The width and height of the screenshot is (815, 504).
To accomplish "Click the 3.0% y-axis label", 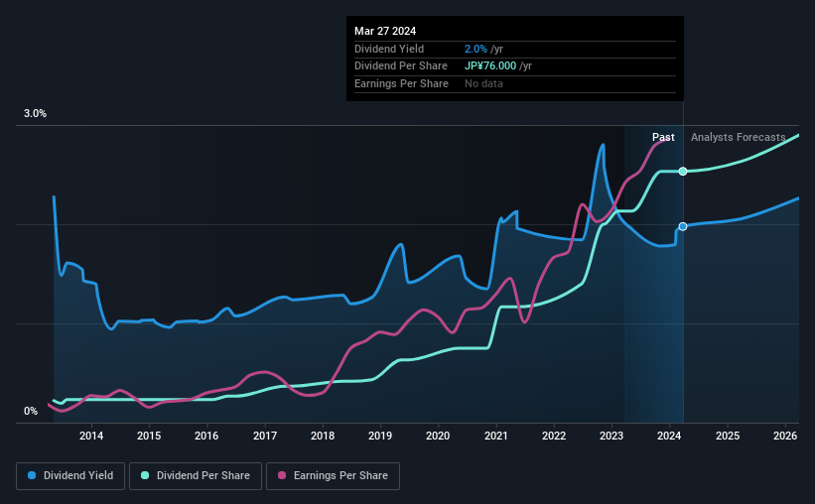I will [35, 114].
